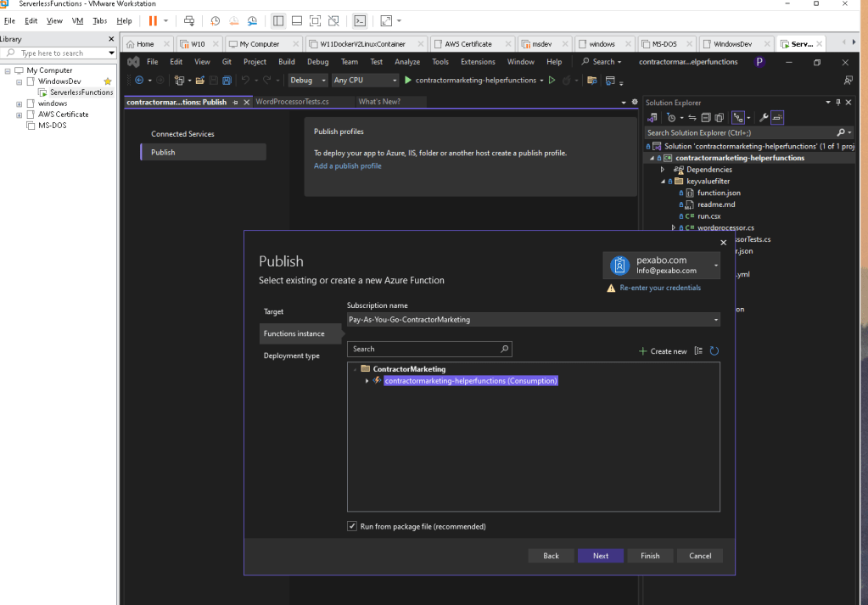Screen dimensions: 868x605
Task: Click Visual Studio open file icon
Action: pyautogui.click(x=200, y=81)
